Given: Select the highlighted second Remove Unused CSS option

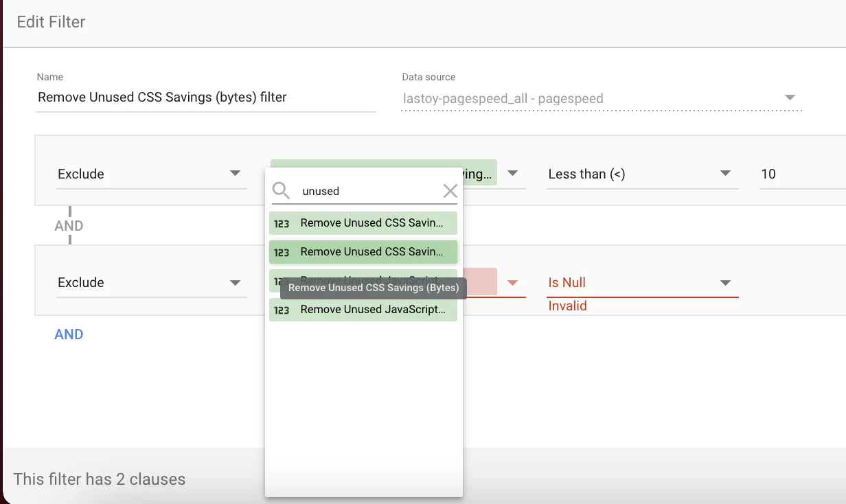Looking at the screenshot, I should pyautogui.click(x=363, y=252).
